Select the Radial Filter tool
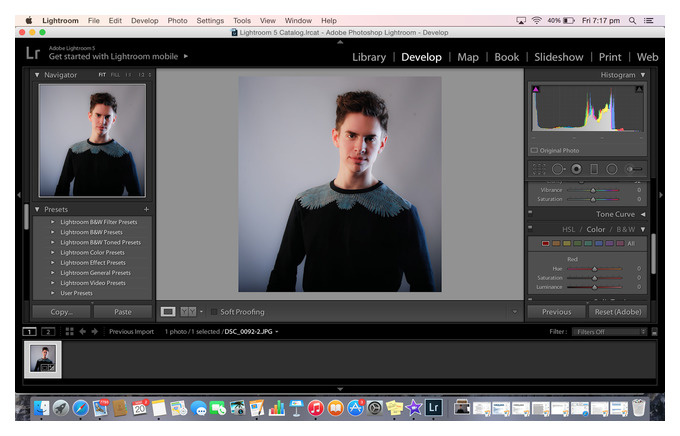This screenshot has width=680, height=436. click(x=611, y=169)
